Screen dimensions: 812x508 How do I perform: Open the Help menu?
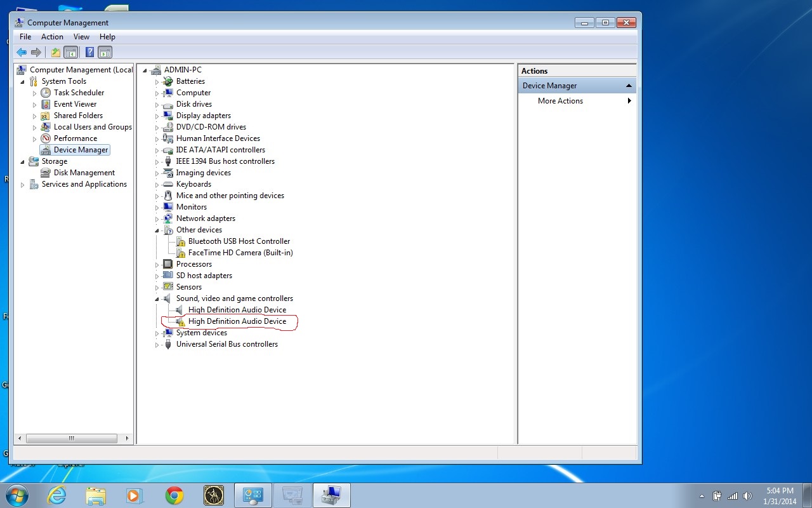click(107, 37)
